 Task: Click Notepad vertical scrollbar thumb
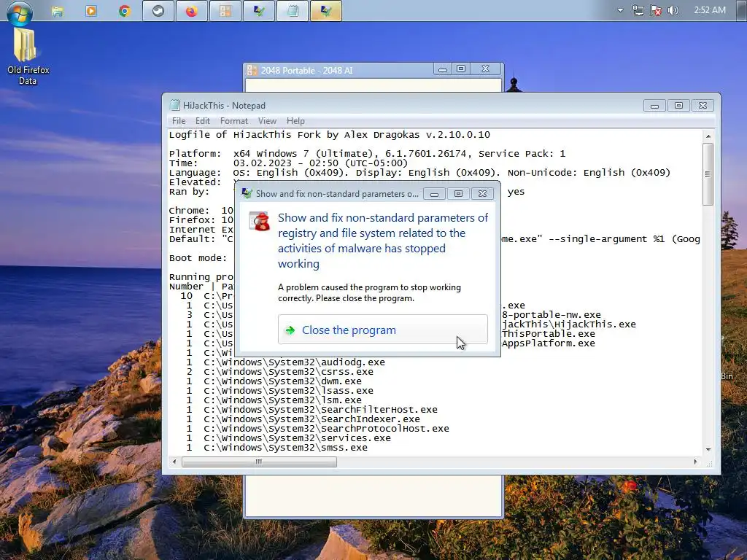(708, 174)
